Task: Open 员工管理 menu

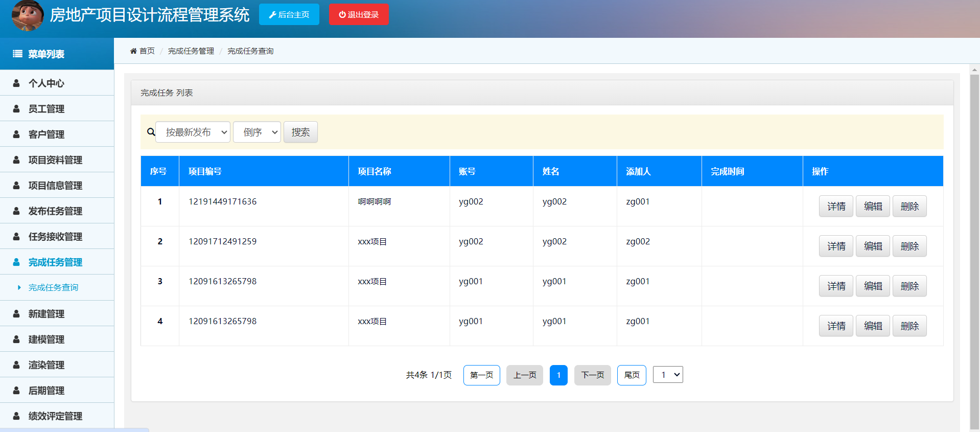Action: [x=57, y=108]
